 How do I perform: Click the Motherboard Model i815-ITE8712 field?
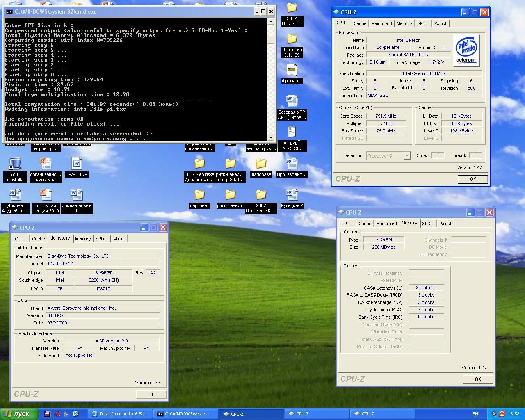(82, 263)
